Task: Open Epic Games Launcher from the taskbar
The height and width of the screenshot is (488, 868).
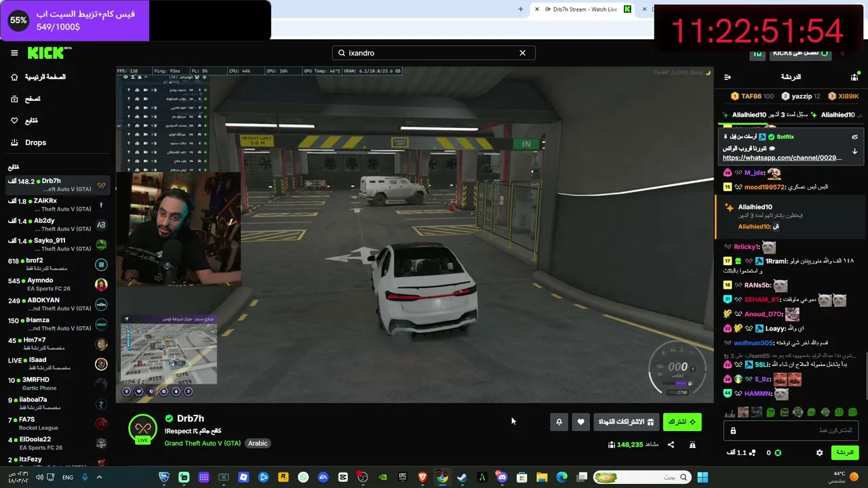Action: click(402, 477)
